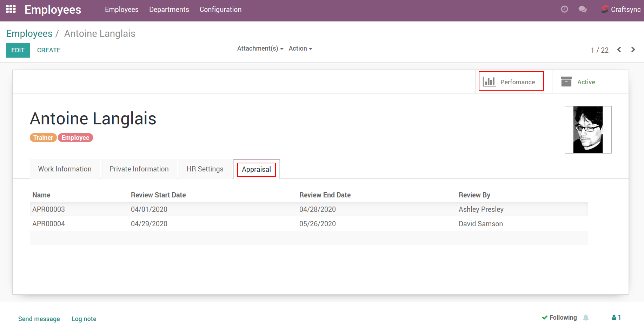
Task: Toggle the Following subscription status
Action: pos(559,318)
